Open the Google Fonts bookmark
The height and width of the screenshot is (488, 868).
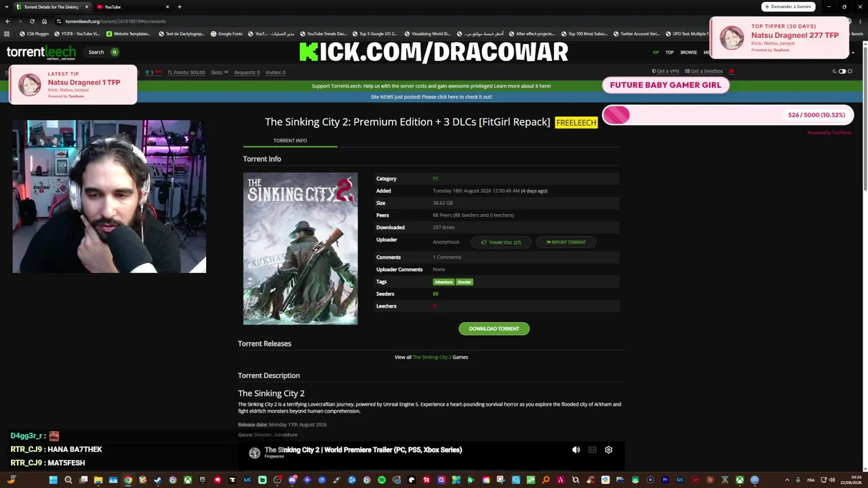coord(226,34)
